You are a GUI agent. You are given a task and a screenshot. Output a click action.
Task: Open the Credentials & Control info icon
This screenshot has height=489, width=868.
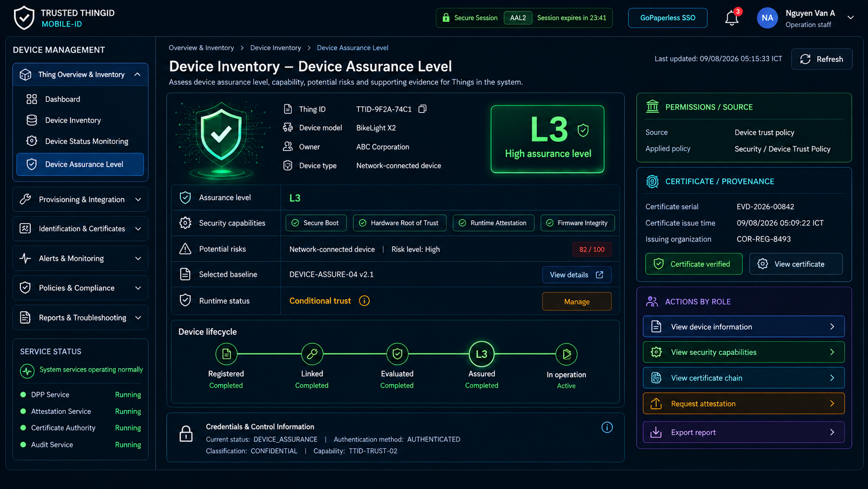click(x=607, y=427)
